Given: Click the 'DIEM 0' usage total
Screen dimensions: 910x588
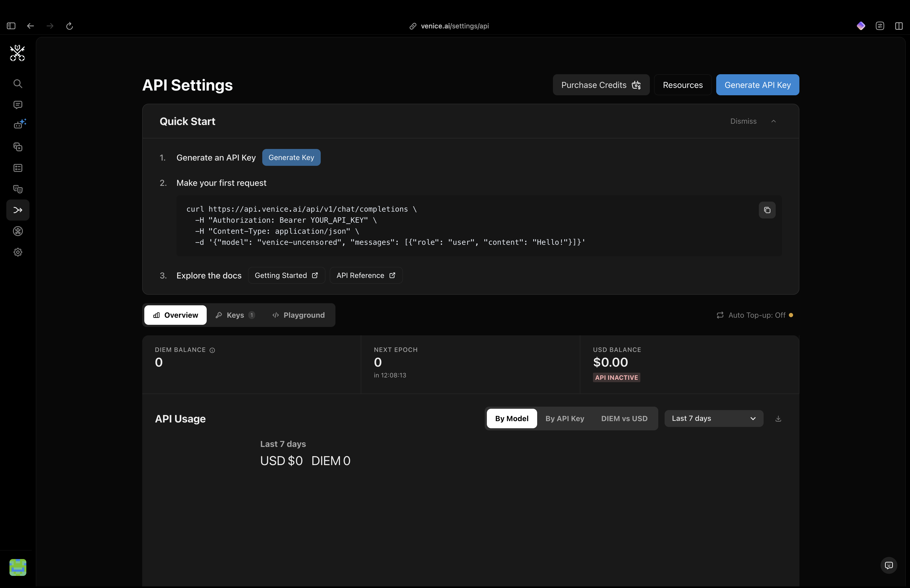Looking at the screenshot, I should click(331, 461).
